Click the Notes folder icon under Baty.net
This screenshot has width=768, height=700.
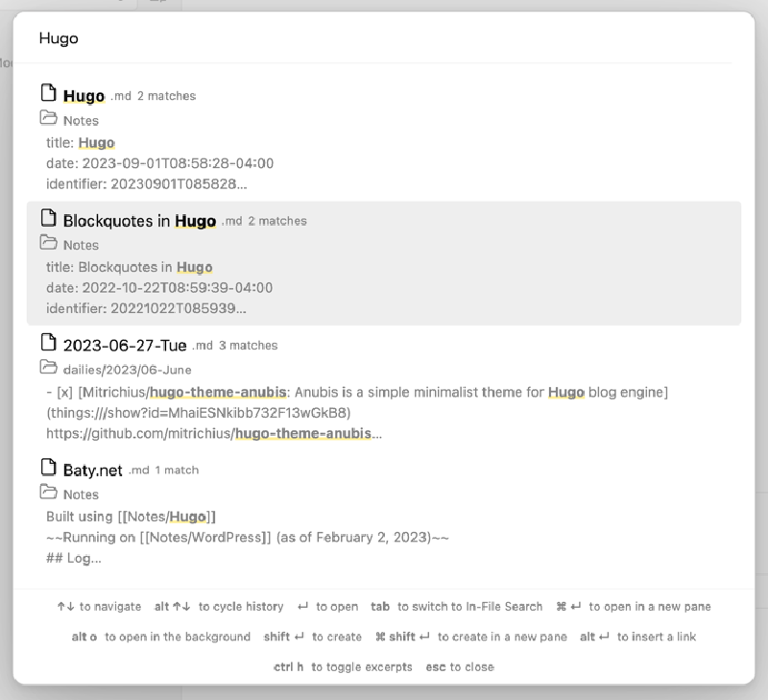(x=48, y=492)
